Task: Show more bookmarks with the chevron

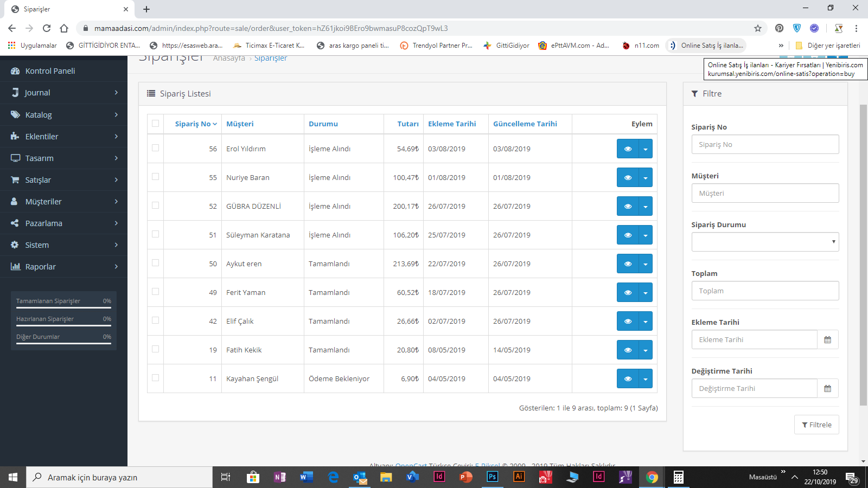Action: [781, 46]
